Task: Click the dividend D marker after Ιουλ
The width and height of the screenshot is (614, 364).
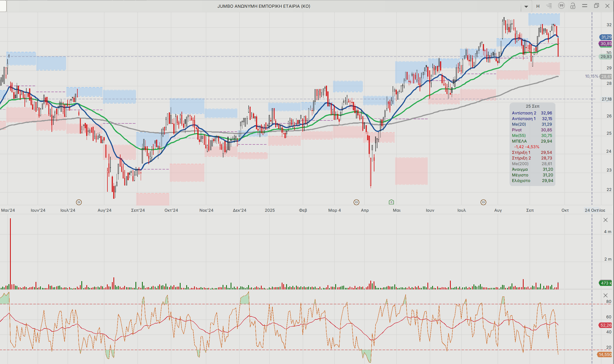Action: (483, 202)
